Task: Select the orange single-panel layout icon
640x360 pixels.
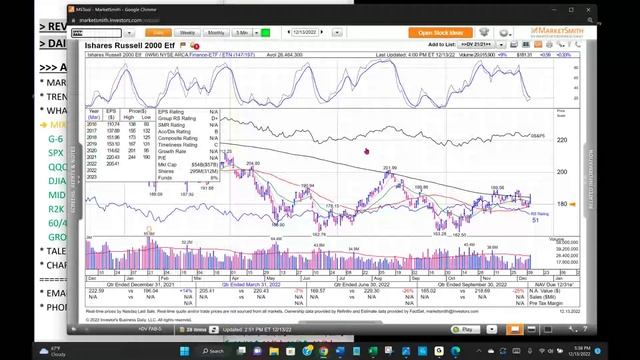Action: 515,329
